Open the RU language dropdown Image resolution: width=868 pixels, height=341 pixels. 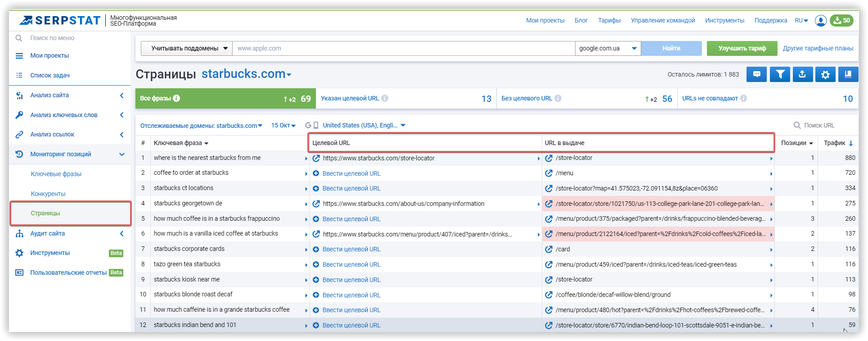801,20
